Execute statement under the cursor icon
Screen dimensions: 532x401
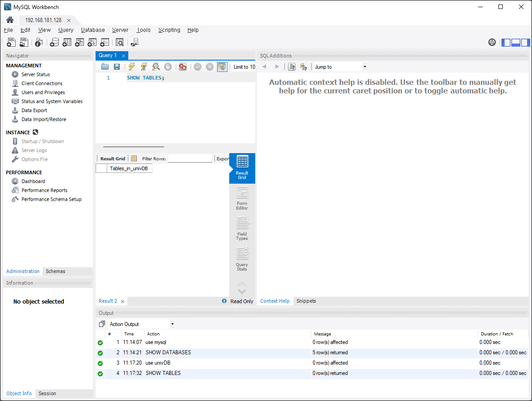[144, 67]
